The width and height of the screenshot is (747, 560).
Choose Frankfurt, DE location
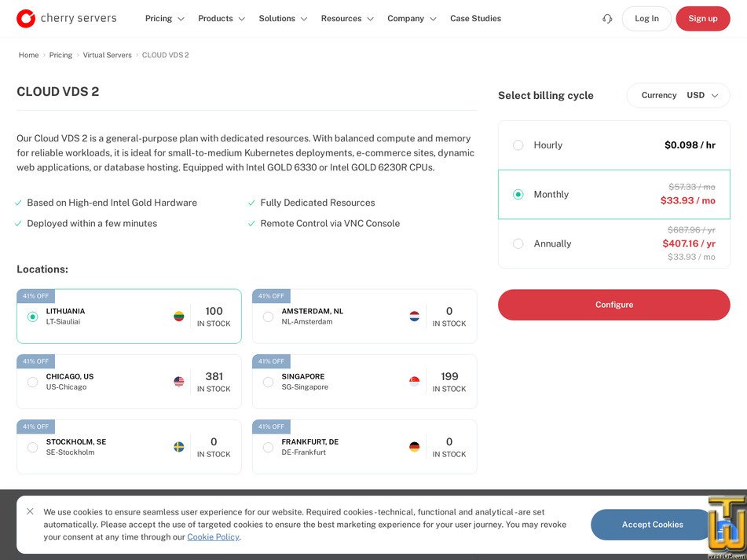coord(364,447)
